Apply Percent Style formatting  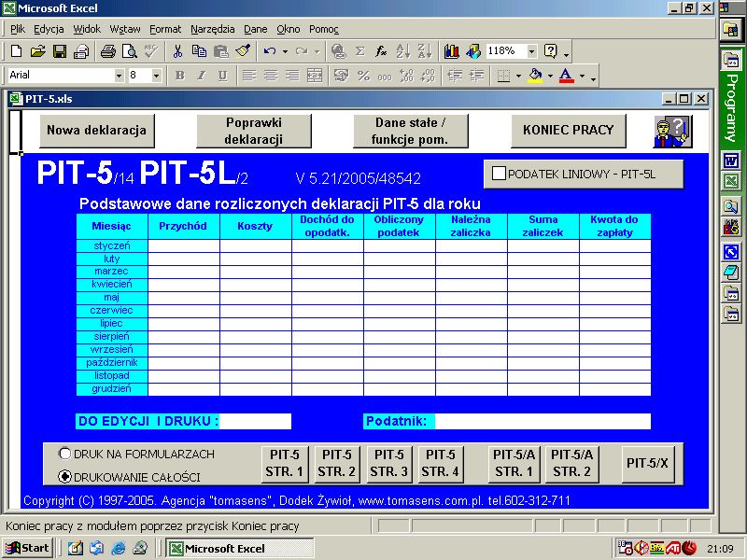tap(362, 75)
